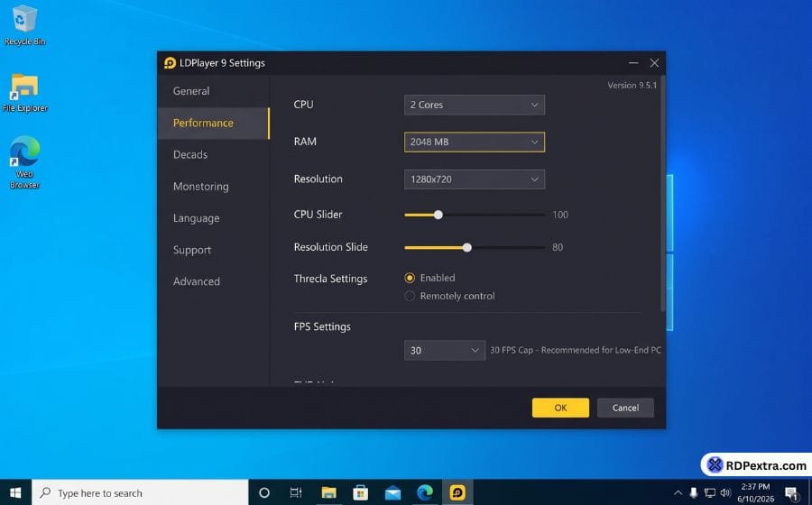This screenshot has width=812, height=505.
Task: Open the Recycle Bin desktop icon
Action: tap(24, 25)
